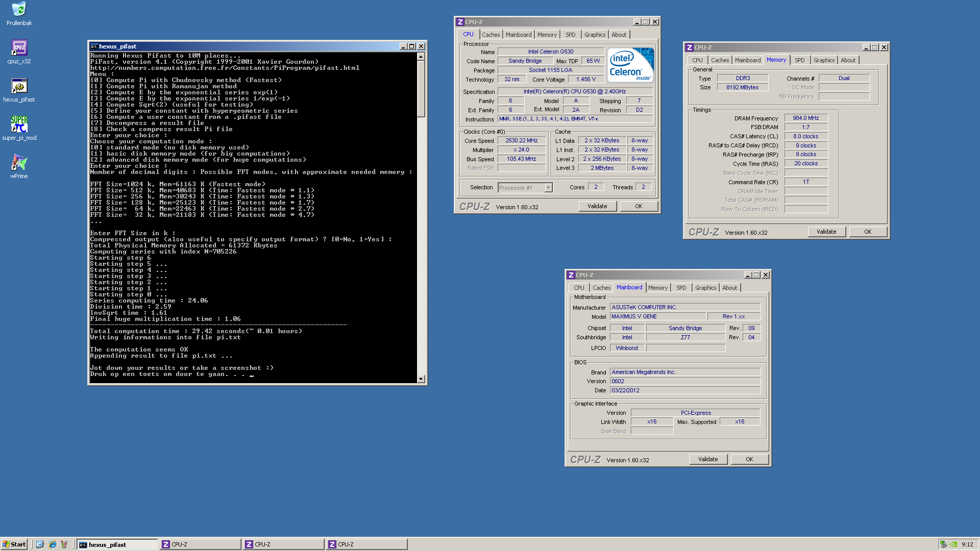
Task: Click OK in Memory window
Action: [868, 232]
